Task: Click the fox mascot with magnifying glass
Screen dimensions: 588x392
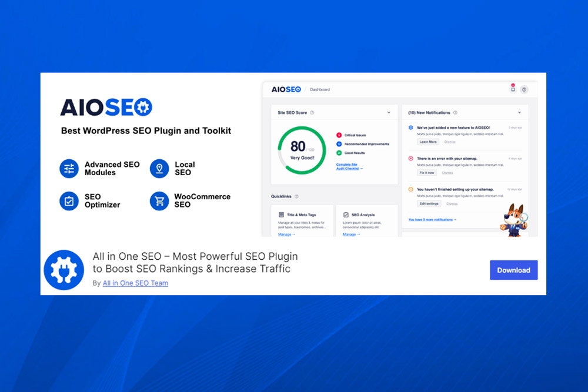Action: (x=514, y=220)
